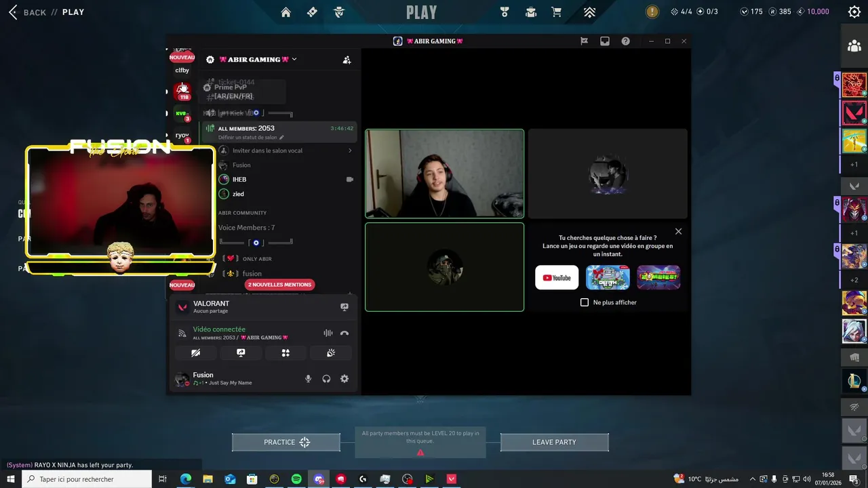Viewport: 868px width, 488px height.
Task: Click the PLAY tab in Valorant header
Action: [x=422, y=12]
